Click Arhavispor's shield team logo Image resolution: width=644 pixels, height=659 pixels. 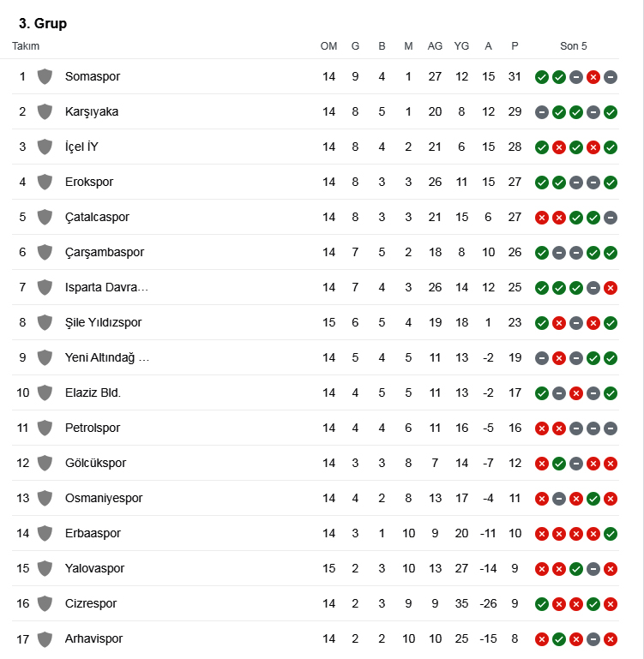tap(45, 639)
